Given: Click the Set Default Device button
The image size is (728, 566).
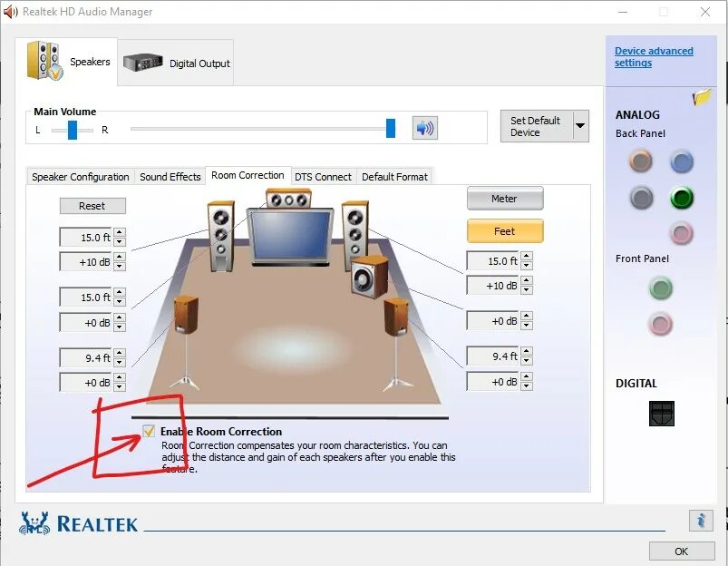Looking at the screenshot, I should coord(537,126).
